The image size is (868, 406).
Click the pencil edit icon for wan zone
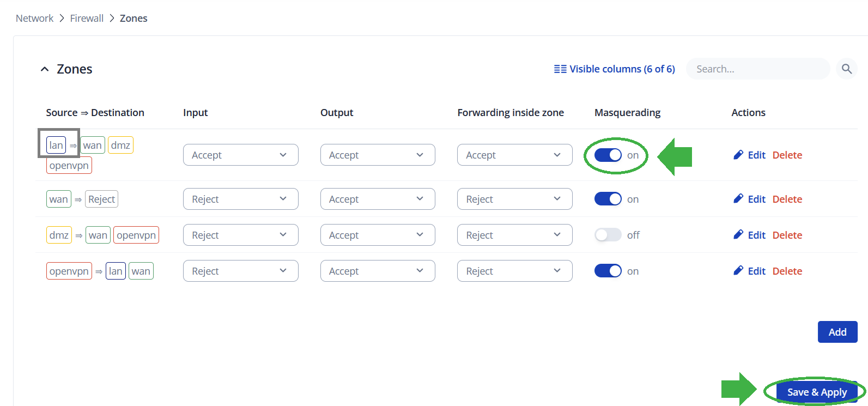(x=738, y=199)
